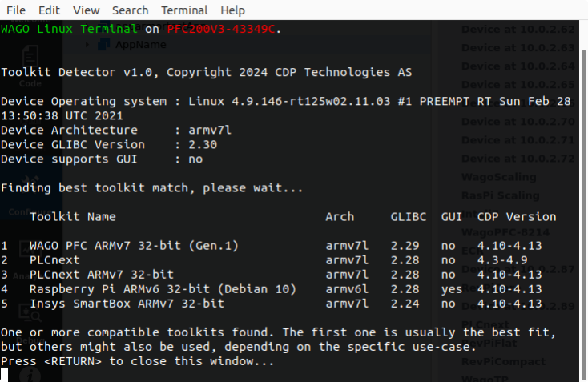Image resolution: width=588 pixels, height=382 pixels.
Task: Select RevPiCompact in the background list
Action: pyautogui.click(x=501, y=361)
